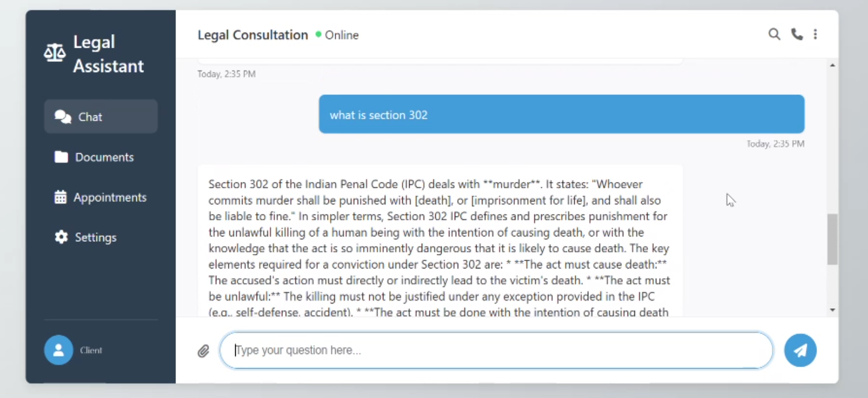Start a phone call with the consultant
The image size is (868, 398).
[x=797, y=35]
